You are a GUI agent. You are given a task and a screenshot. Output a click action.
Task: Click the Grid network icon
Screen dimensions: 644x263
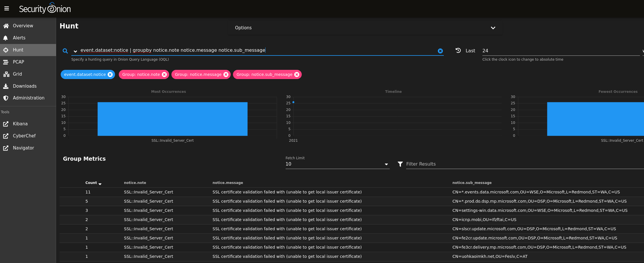pos(6,74)
